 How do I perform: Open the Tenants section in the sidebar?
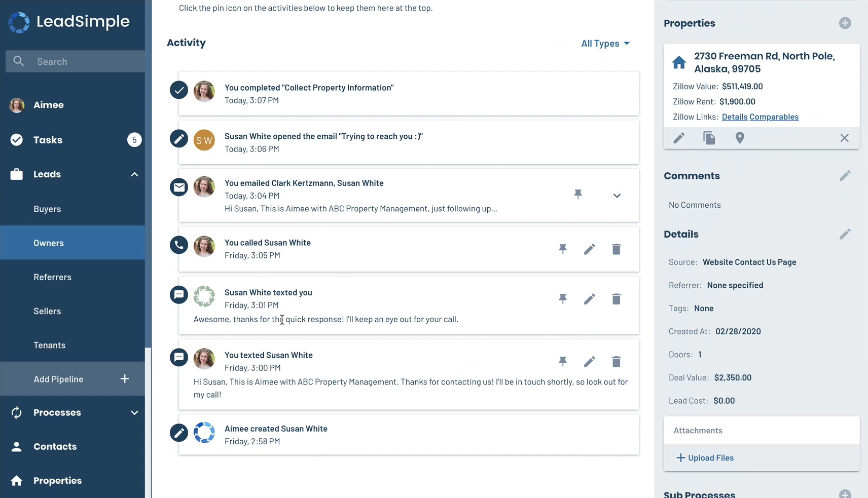50,345
